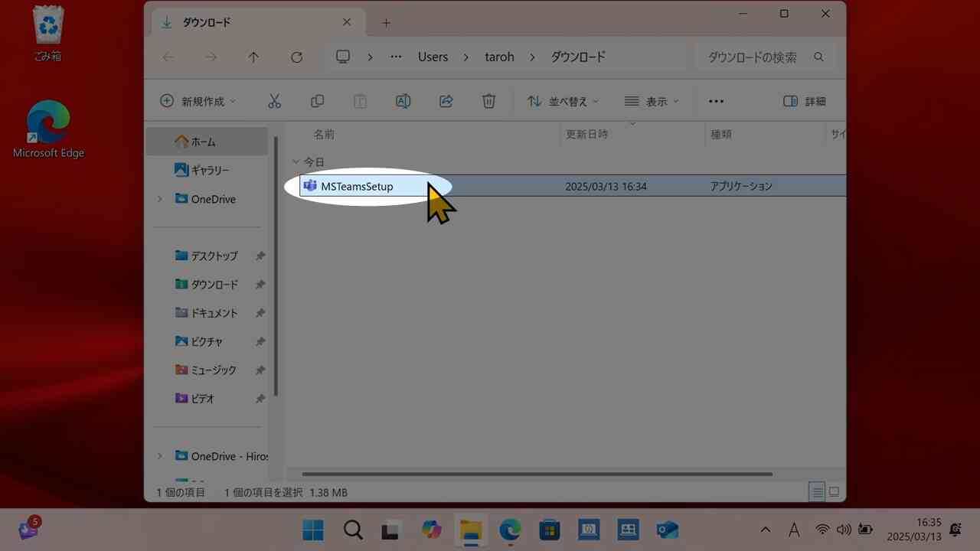This screenshot has height=551, width=980.
Task: Unpin デスクトップ using its pin icon
Action: coord(260,256)
